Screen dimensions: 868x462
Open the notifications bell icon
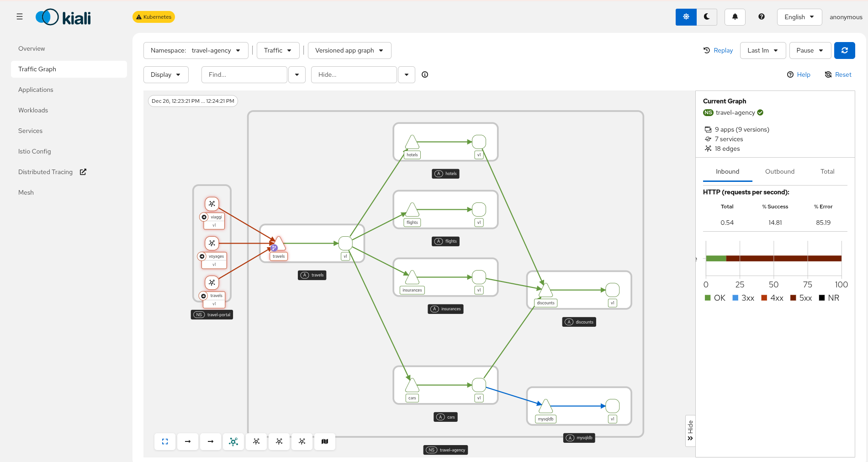coord(735,16)
